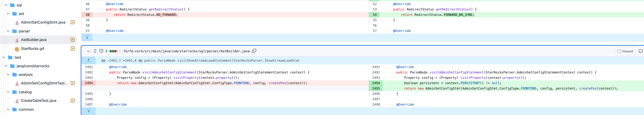Open comment icon on AstBuilder.java header
This screenshot has width=644, height=115.
(641, 51)
